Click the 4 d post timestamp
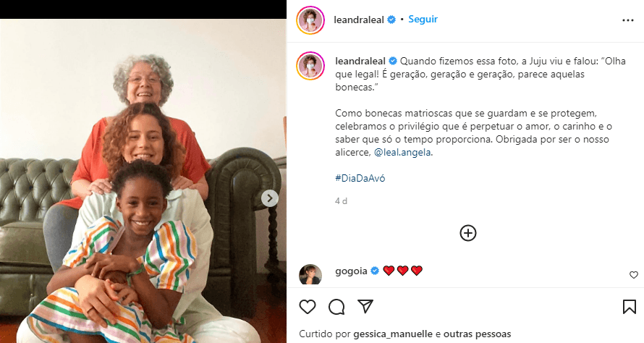 tap(341, 201)
